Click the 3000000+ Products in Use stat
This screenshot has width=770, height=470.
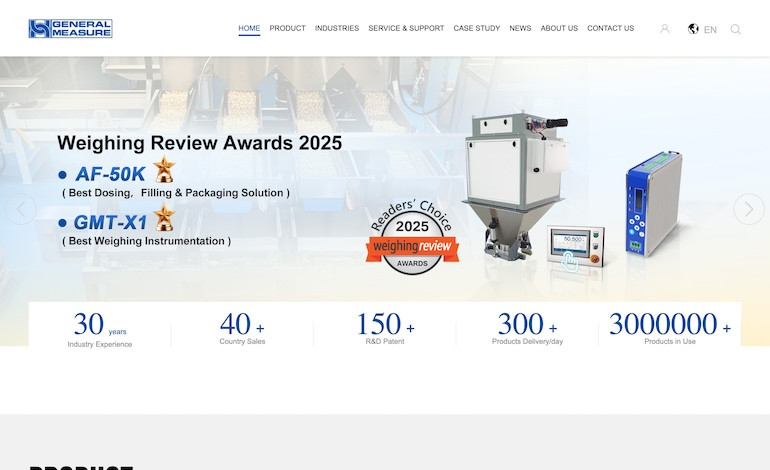[x=670, y=328]
